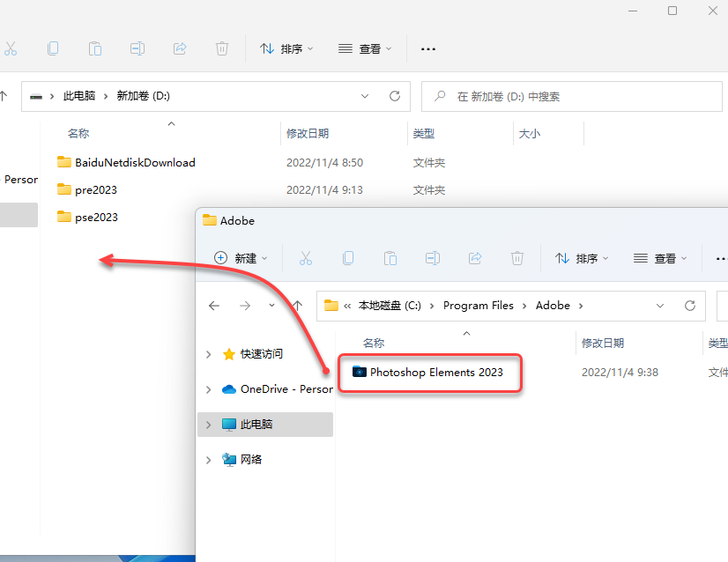Click the Back arrow in the Adobe window
This screenshot has height=562, width=728.
point(213,305)
